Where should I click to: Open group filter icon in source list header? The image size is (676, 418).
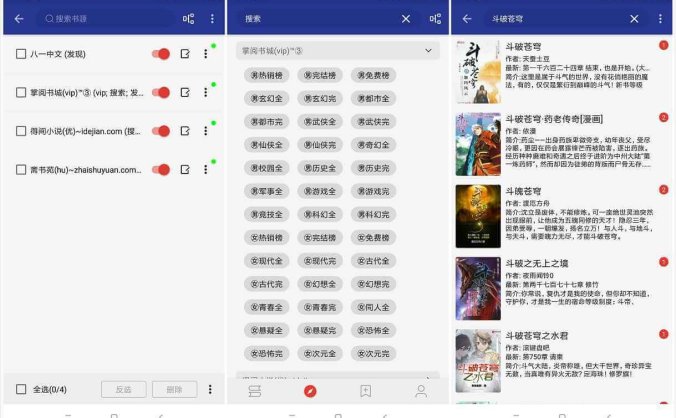click(188, 19)
